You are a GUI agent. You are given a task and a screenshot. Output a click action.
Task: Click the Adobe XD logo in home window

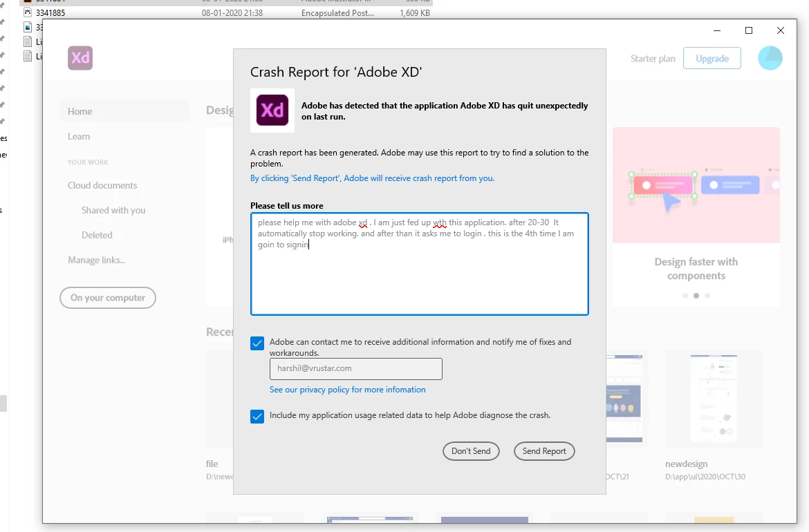point(80,58)
